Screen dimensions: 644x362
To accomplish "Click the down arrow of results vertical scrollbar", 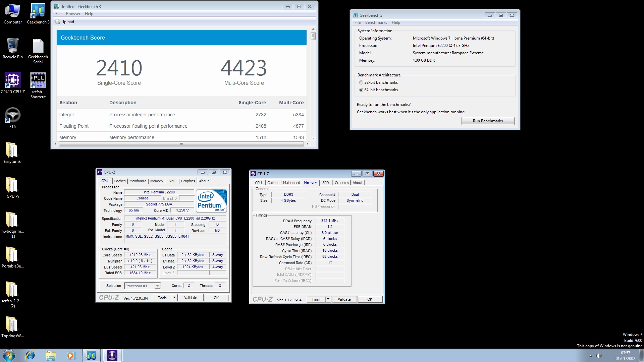I will 313,138.
